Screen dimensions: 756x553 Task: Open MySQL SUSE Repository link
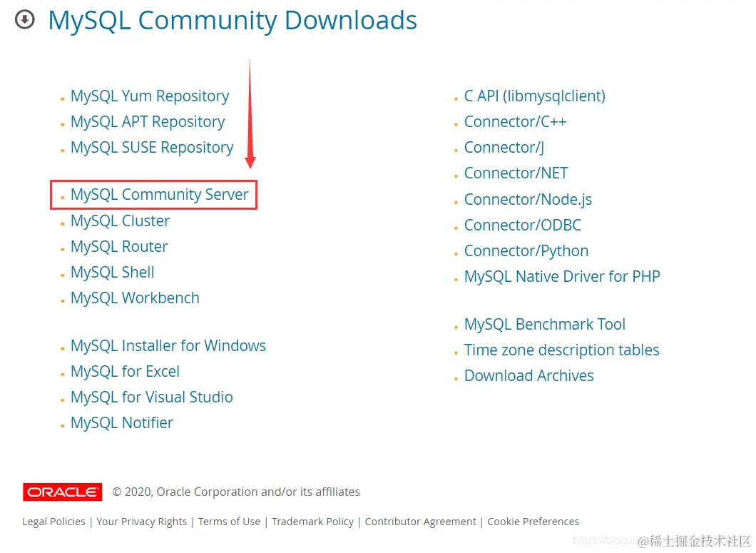[152, 148]
